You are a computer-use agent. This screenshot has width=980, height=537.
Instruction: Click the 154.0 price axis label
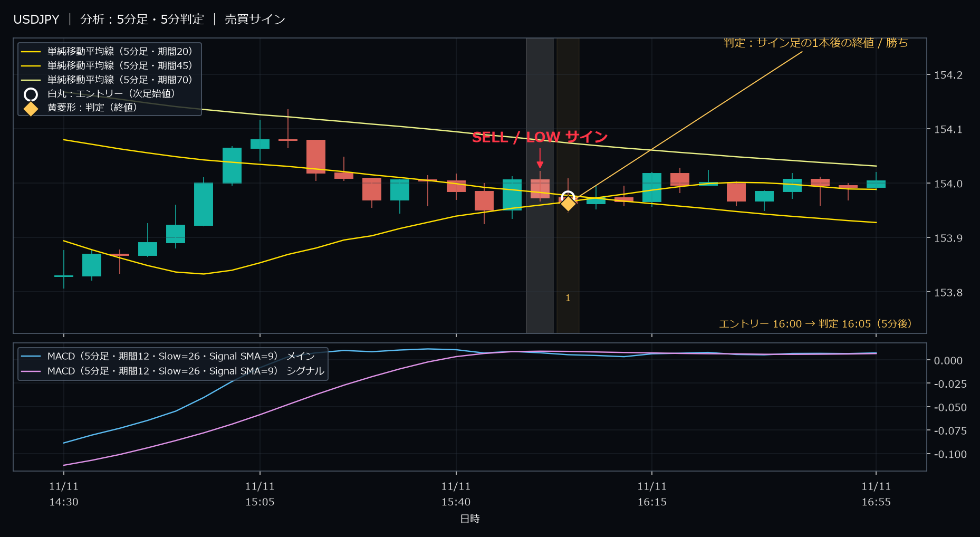pyautogui.click(x=948, y=184)
